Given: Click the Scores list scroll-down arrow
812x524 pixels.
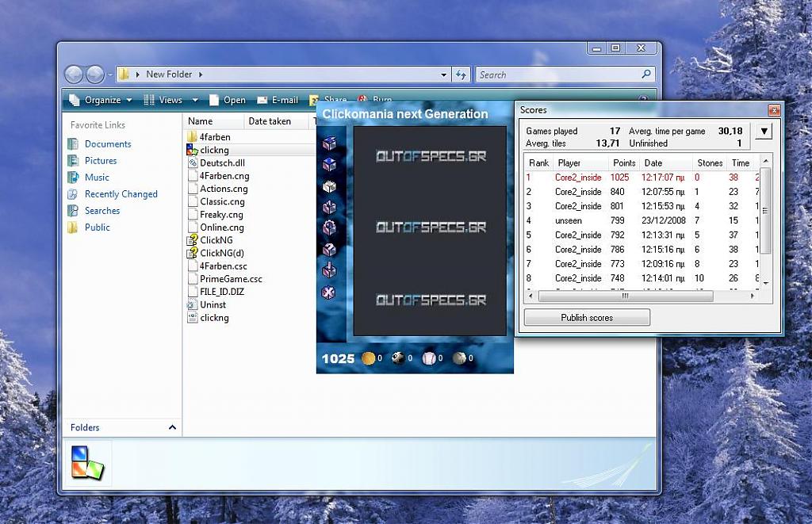Looking at the screenshot, I should [765, 283].
